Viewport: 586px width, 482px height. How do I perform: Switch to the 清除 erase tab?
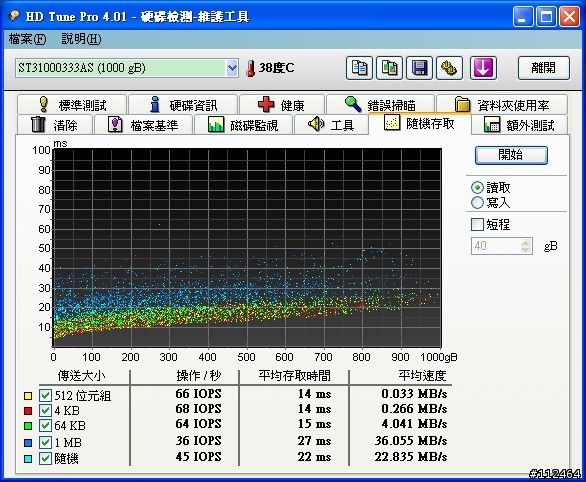click(55, 124)
